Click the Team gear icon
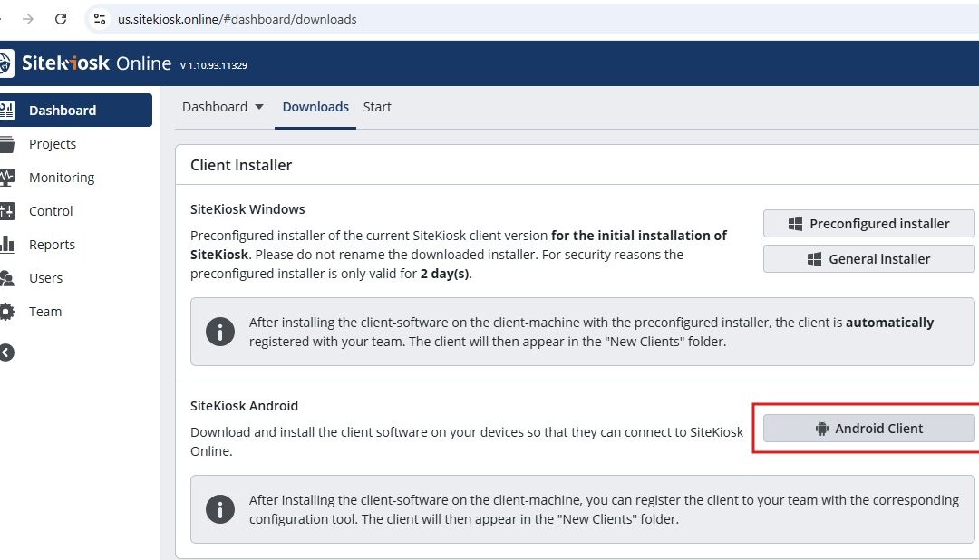Screen dimensions: 979x560 [7, 312]
